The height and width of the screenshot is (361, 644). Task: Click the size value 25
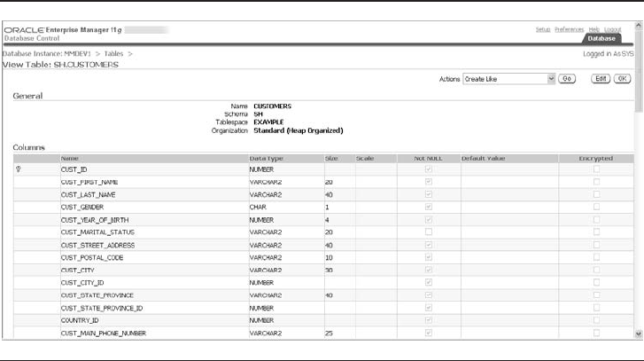[x=329, y=333]
